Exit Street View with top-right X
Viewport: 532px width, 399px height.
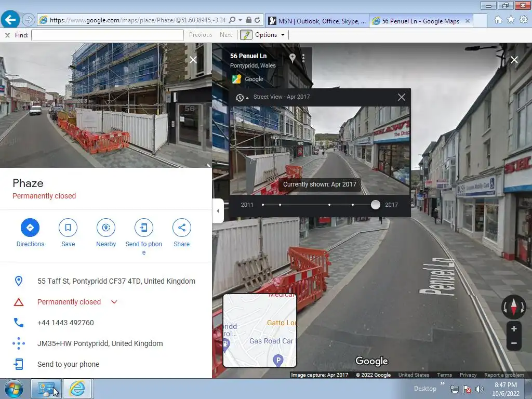(514, 60)
